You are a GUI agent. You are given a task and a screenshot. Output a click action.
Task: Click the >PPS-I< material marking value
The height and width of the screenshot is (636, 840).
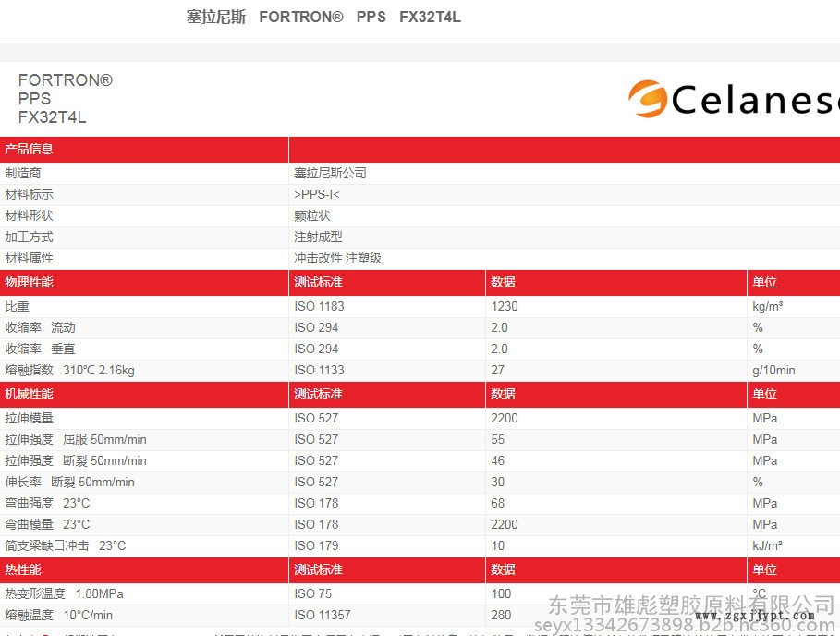click(317, 194)
